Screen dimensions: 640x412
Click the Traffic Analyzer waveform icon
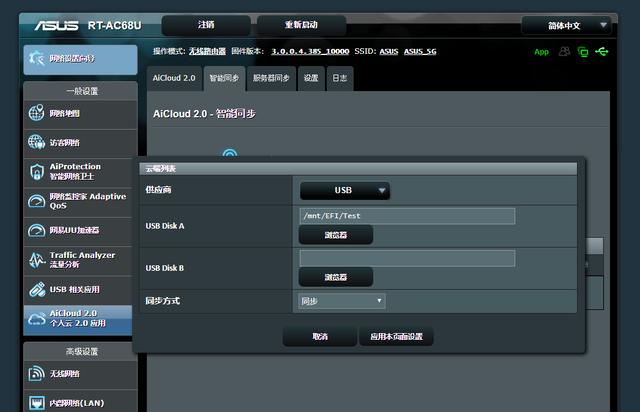(x=36, y=260)
